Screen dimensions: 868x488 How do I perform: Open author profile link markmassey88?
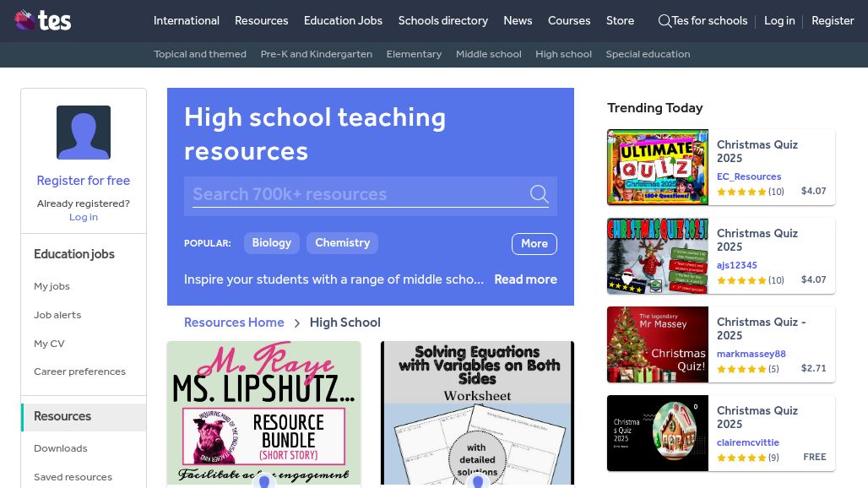[x=751, y=353]
